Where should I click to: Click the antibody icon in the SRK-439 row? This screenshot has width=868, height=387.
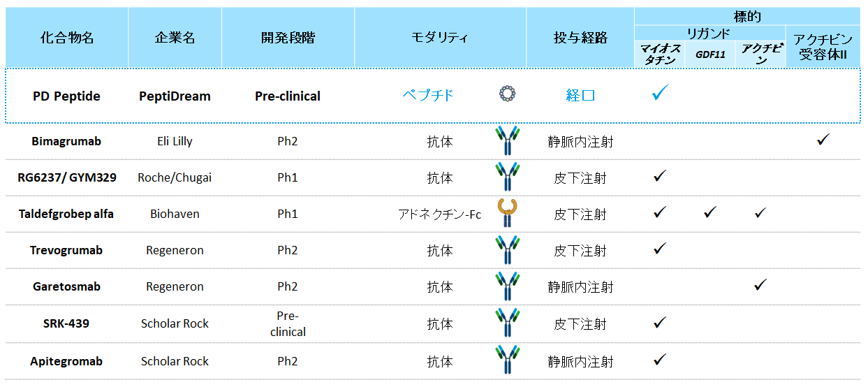(508, 323)
